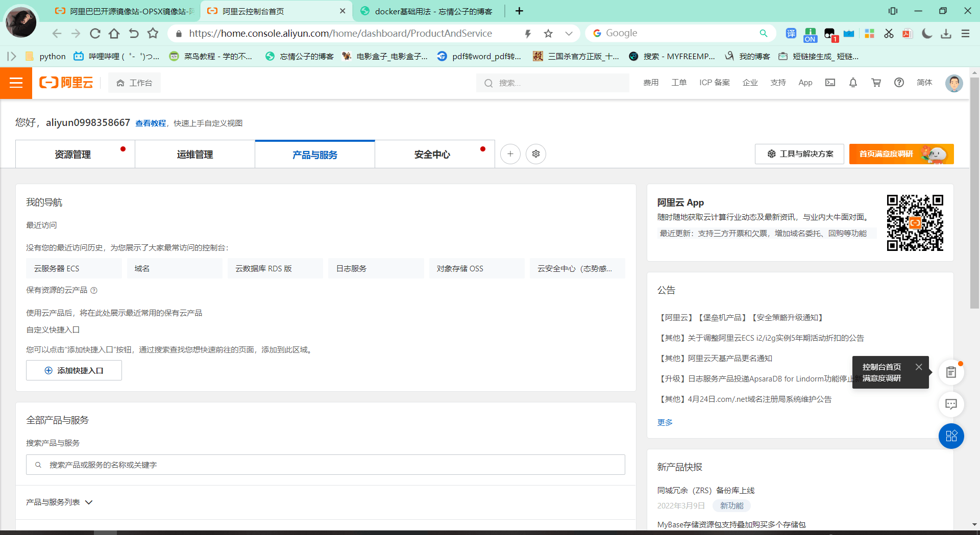Open the Cloud Shell terminal icon
The width and height of the screenshot is (980, 535).
click(x=830, y=83)
